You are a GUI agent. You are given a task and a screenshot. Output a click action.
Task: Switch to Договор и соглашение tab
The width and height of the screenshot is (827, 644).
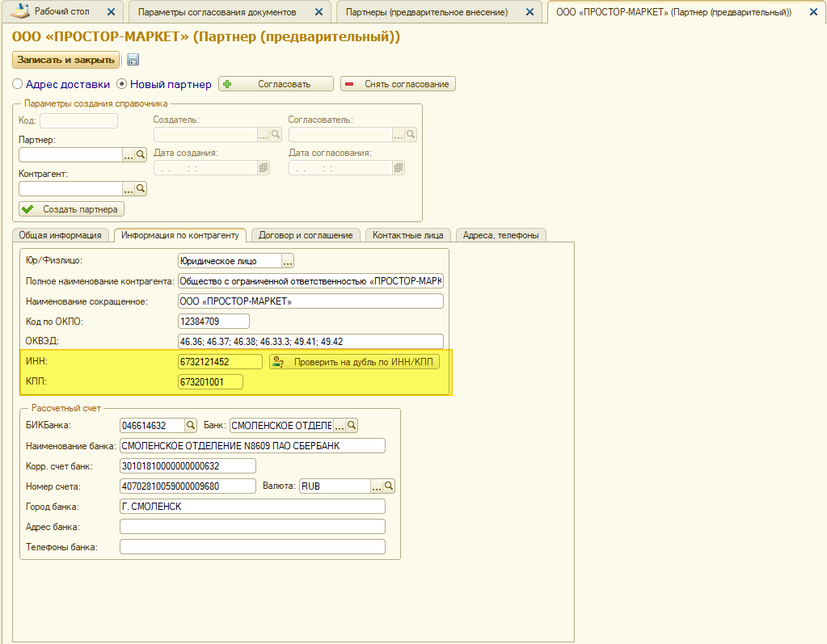306,235
